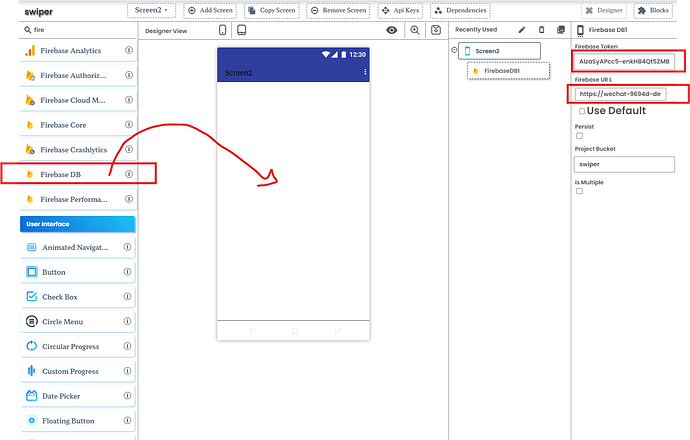The height and width of the screenshot is (440, 690).
Task: Switch designer to phone view
Action: [x=223, y=30]
